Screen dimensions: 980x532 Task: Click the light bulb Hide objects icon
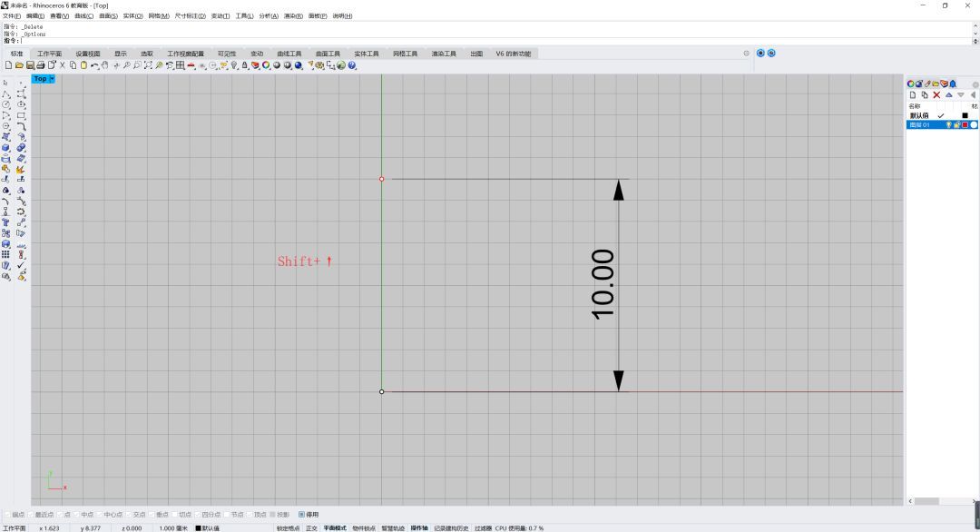[234, 65]
